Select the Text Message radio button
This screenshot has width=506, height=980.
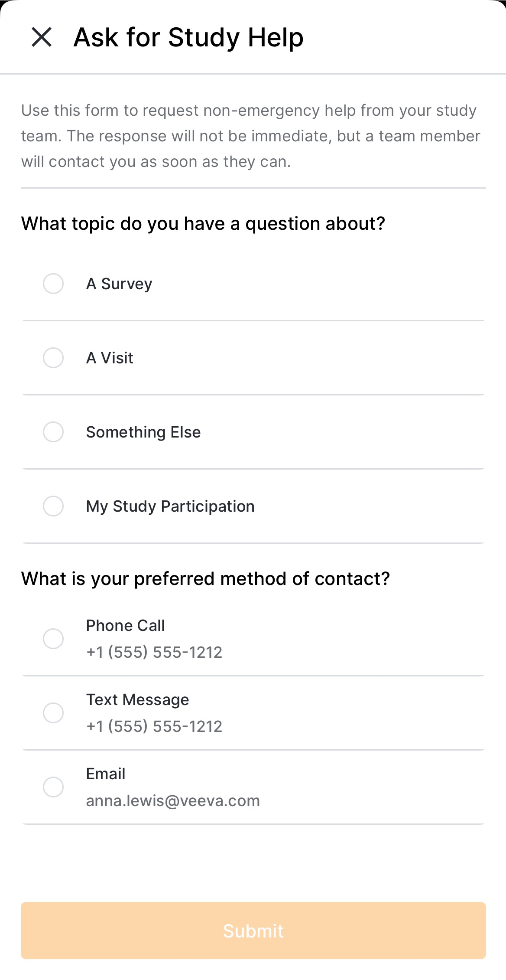point(53,713)
